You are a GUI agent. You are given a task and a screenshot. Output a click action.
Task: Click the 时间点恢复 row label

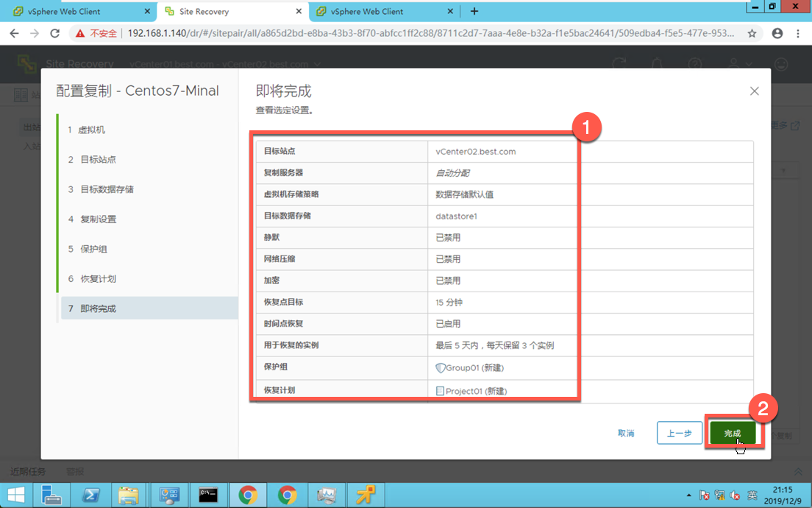[x=283, y=323]
